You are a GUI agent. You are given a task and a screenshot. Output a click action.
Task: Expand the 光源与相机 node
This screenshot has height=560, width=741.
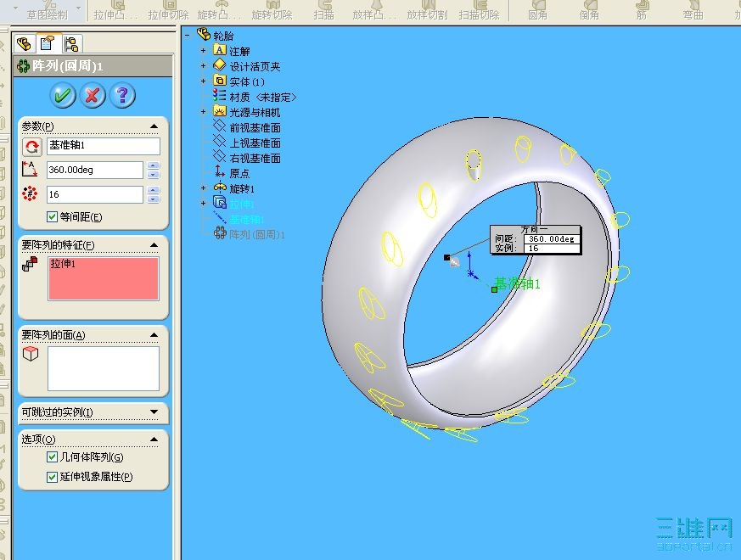tap(204, 112)
